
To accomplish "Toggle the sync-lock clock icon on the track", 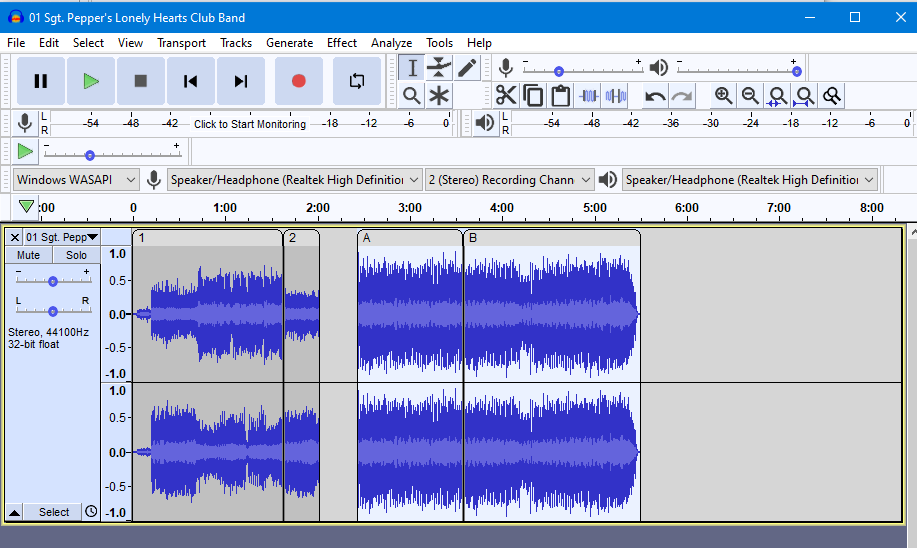I will (91, 511).
